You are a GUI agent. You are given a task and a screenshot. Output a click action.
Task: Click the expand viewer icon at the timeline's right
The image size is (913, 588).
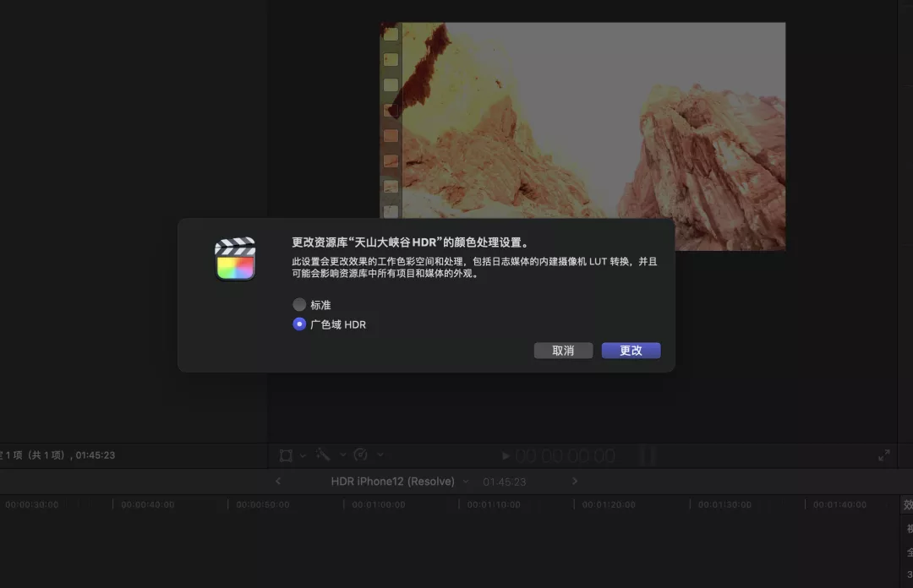click(884, 455)
